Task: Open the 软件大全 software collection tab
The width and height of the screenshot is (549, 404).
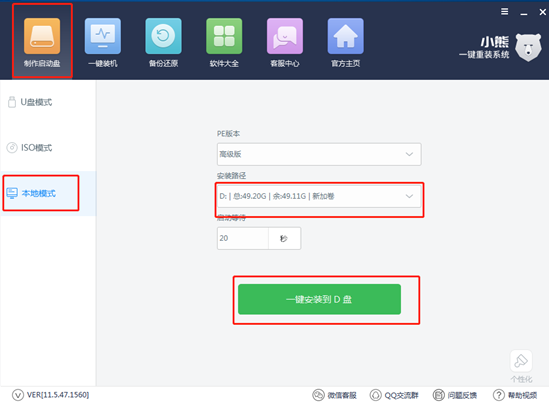Action: pyautogui.click(x=224, y=43)
